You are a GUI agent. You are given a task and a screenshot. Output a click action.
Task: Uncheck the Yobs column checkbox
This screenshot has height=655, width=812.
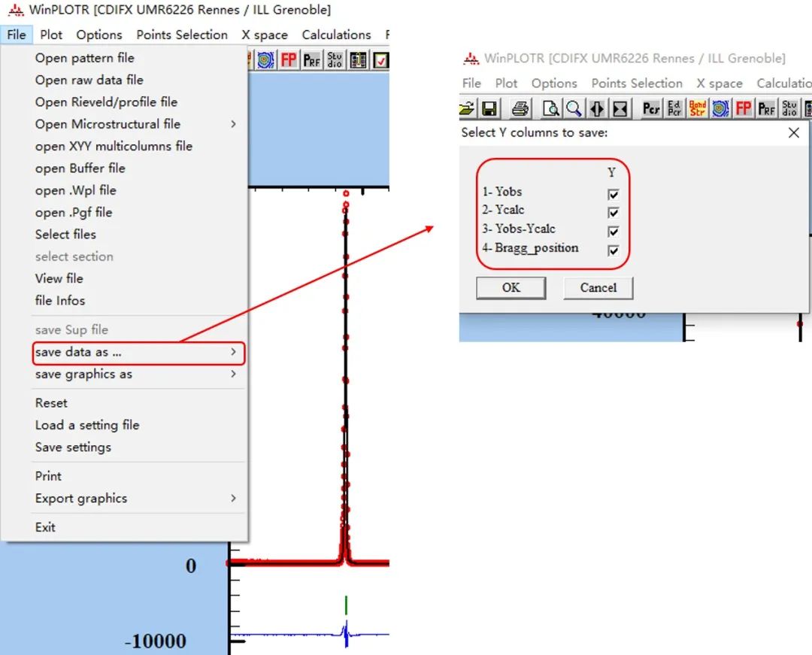pos(613,194)
